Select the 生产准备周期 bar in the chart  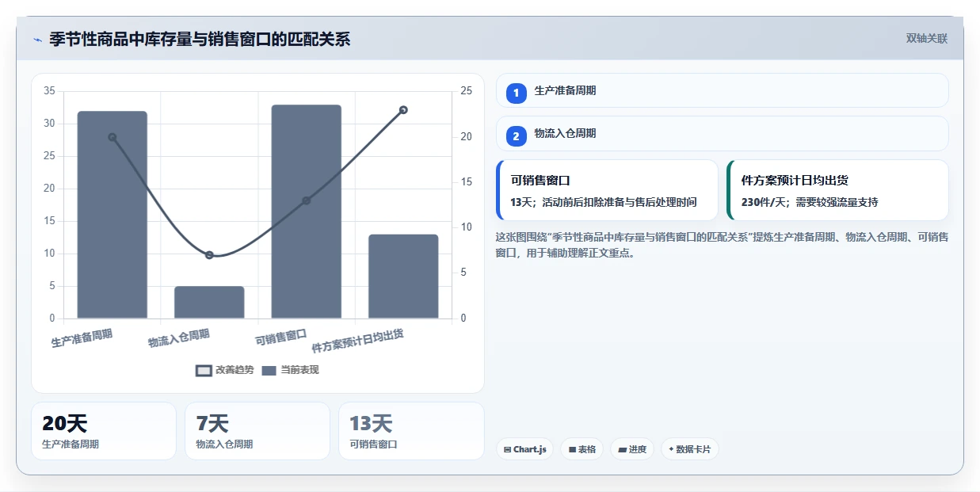click(112, 215)
